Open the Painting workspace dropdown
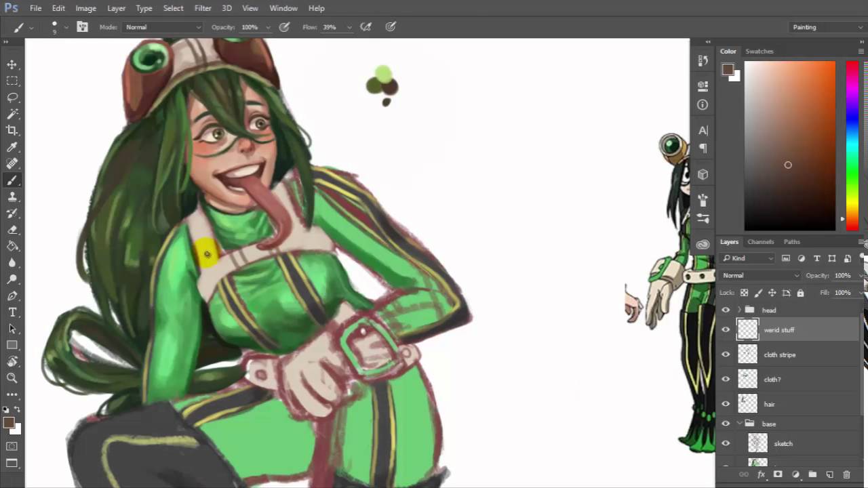This screenshot has height=488, width=868. 829,27
